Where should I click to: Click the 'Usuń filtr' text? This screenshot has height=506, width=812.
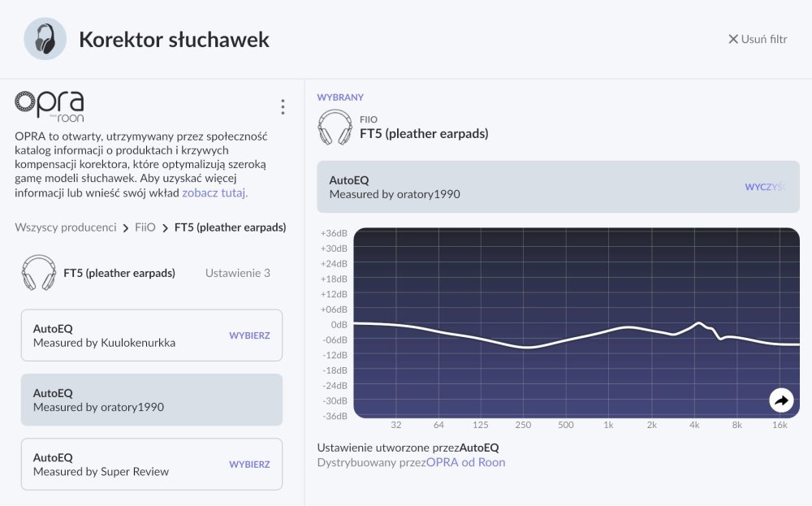click(x=764, y=39)
